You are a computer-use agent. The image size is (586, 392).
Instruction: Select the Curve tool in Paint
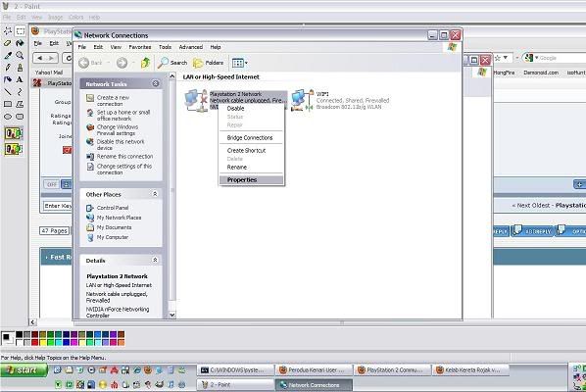[20, 92]
